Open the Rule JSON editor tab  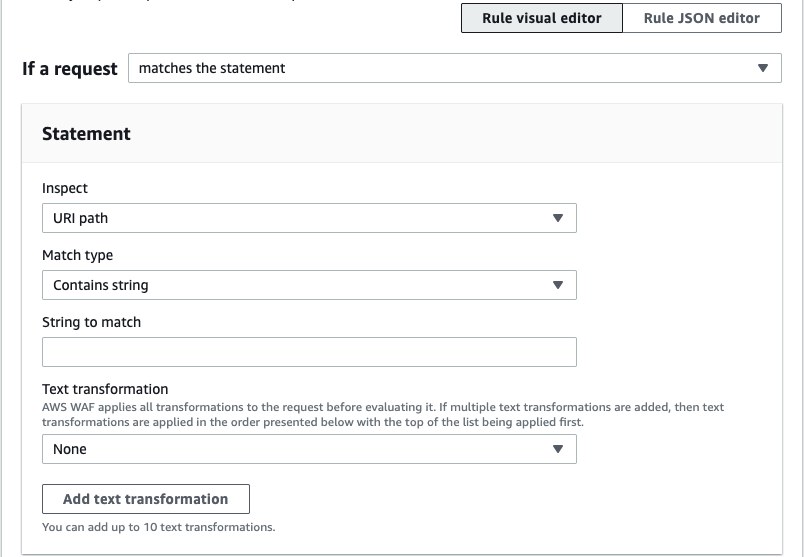point(701,18)
